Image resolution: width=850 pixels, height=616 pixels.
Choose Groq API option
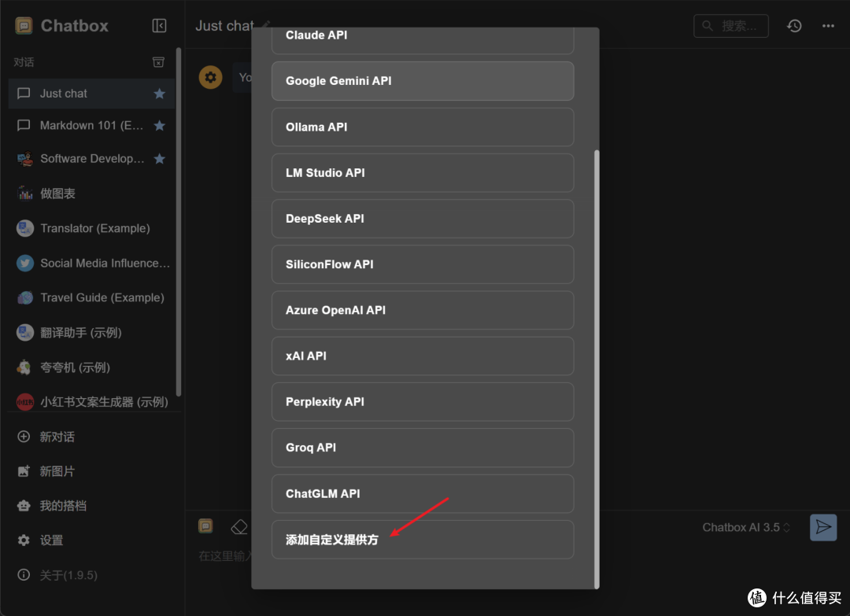[423, 448]
